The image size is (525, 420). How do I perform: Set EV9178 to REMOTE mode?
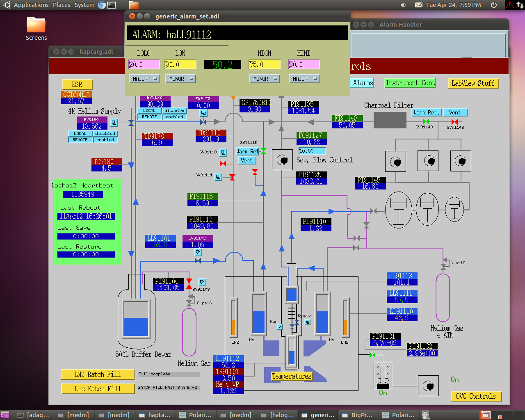[x=150, y=117]
